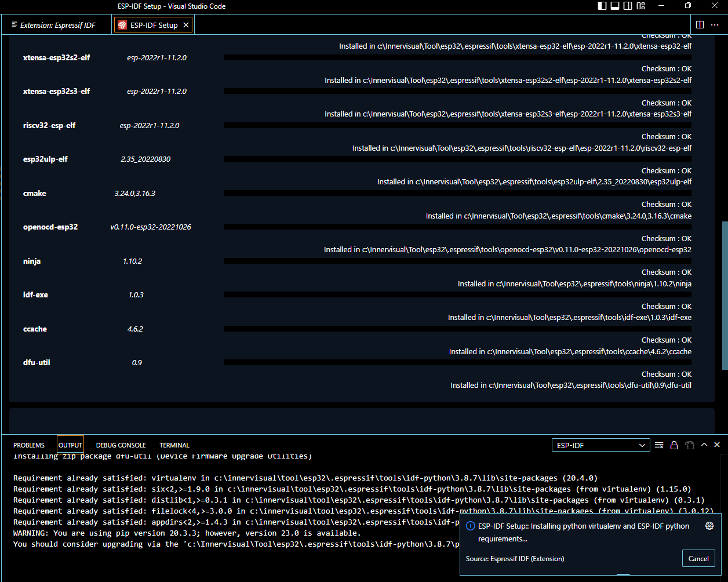Image resolution: width=728 pixels, height=582 pixels.
Task: Select the OUTPUT tab
Action: (70, 445)
